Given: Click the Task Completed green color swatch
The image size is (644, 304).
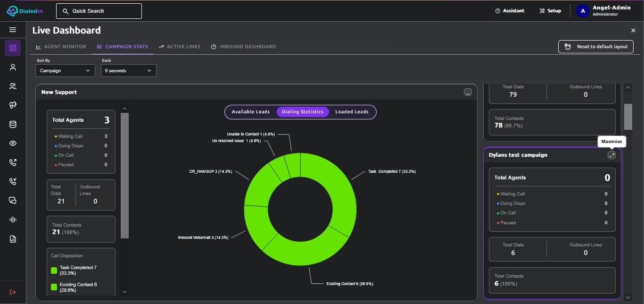Looking at the screenshot, I should click(x=54, y=270).
